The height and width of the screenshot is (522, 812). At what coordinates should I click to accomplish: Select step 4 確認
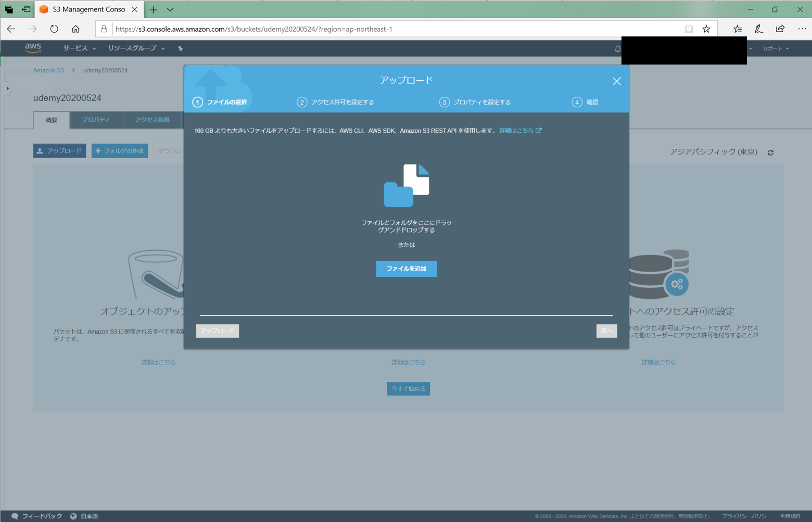tap(585, 102)
